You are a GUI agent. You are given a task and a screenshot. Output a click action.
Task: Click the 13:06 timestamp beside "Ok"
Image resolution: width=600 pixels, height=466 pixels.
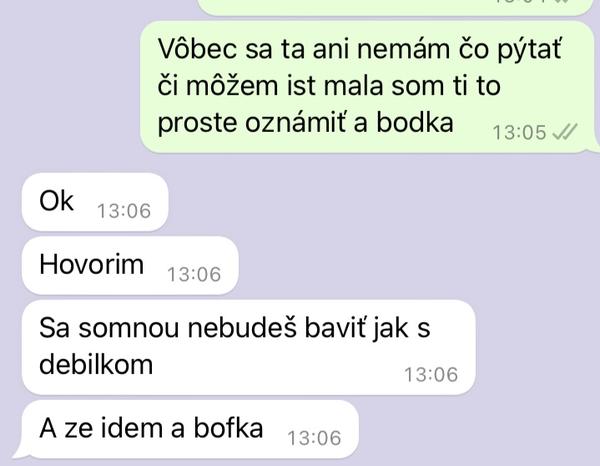pos(124,211)
